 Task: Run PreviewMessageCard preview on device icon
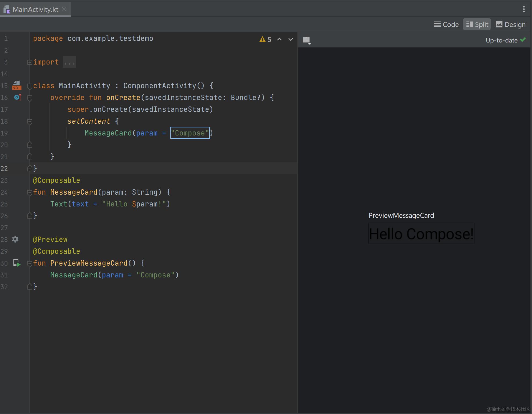click(x=17, y=263)
